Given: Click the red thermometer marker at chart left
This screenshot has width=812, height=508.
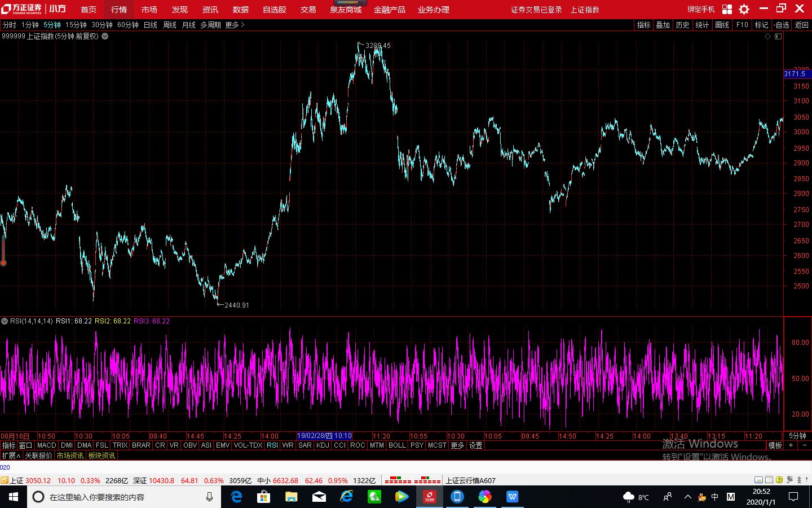Looking at the screenshot, I should [3, 252].
